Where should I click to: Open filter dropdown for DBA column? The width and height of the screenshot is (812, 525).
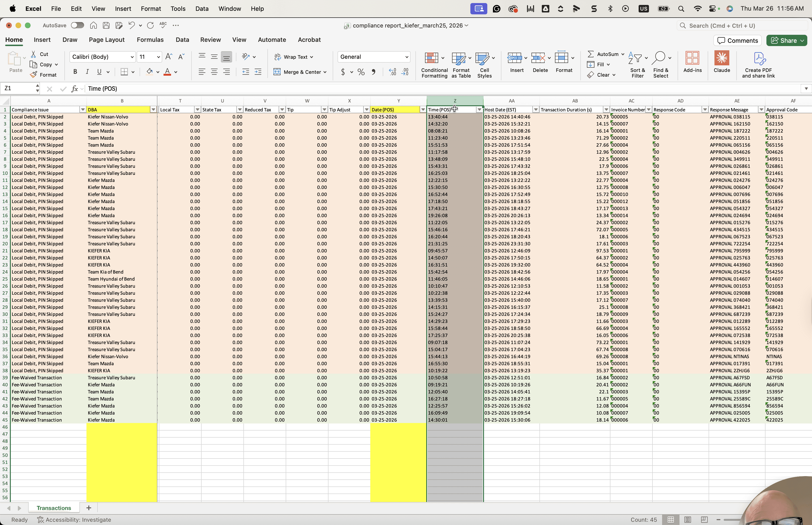coord(153,110)
